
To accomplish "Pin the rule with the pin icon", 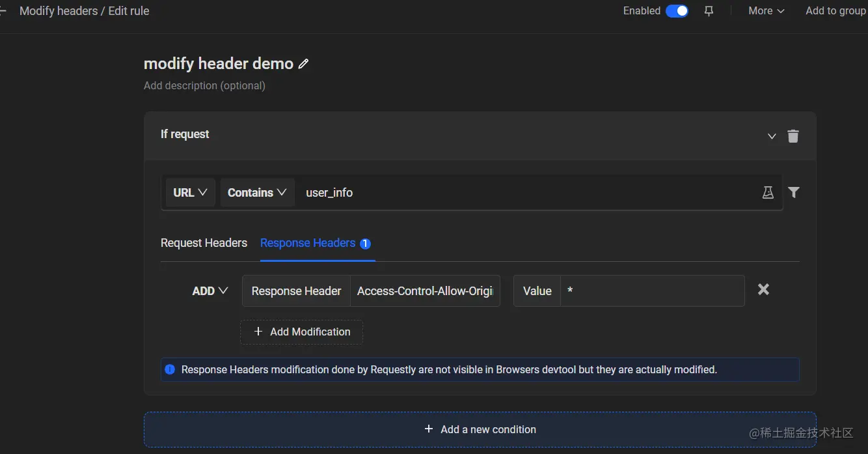I will pyautogui.click(x=709, y=11).
